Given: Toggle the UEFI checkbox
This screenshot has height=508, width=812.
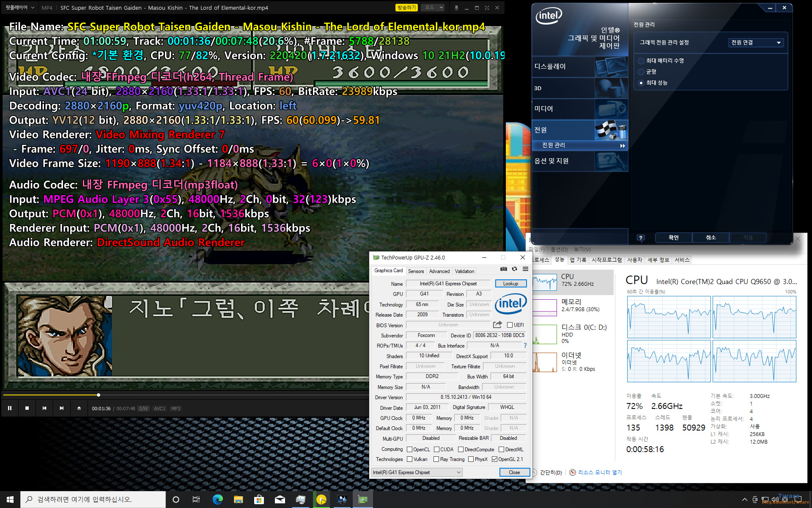Looking at the screenshot, I should 510,325.
